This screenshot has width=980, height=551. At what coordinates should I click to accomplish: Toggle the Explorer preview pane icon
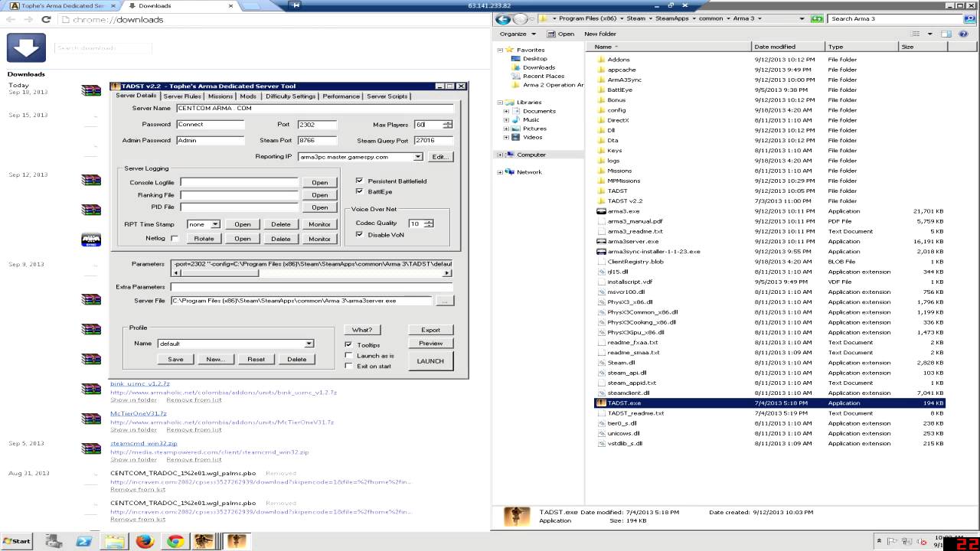[947, 34]
